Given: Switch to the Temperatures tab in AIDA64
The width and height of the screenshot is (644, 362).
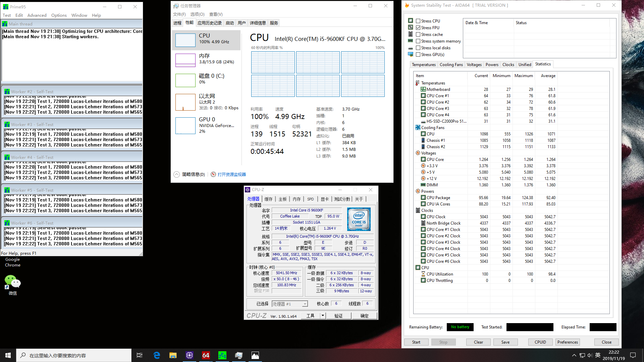Looking at the screenshot, I should coord(424,65).
